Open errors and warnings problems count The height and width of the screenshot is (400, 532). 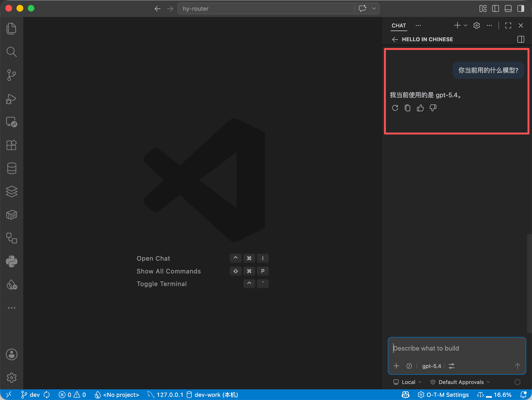(72, 395)
